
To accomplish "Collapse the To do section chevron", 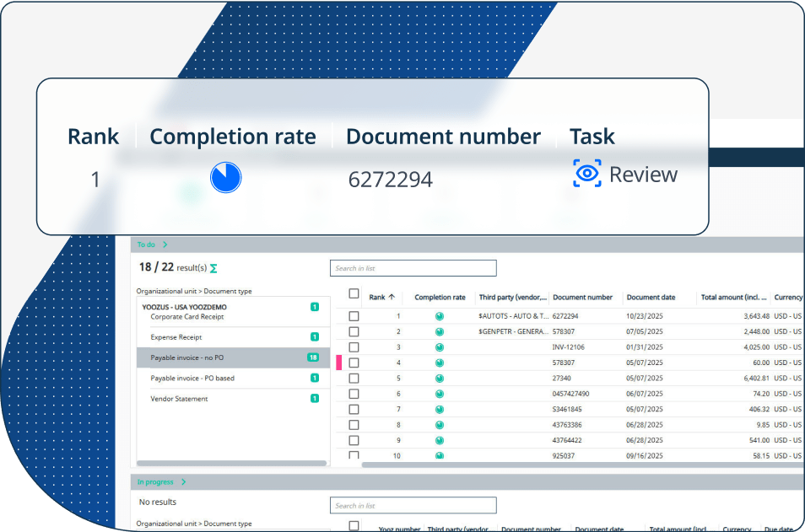I will (x=165, y=245).
